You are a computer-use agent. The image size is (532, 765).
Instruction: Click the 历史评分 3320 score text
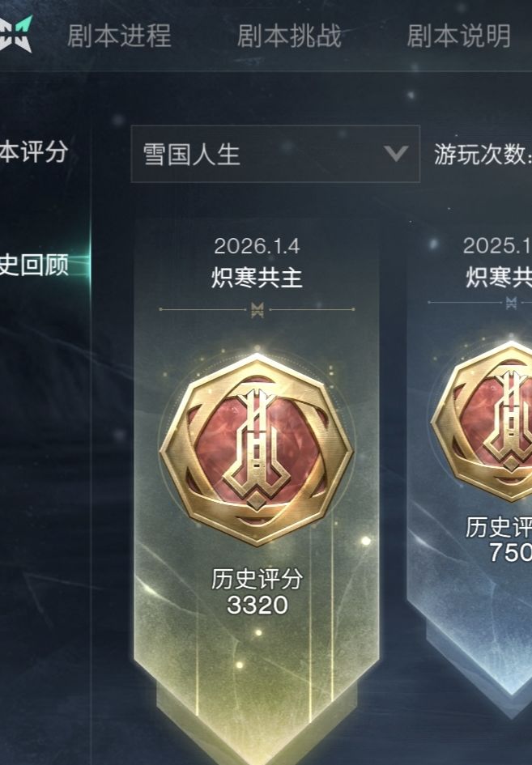(x=257, y=592)
